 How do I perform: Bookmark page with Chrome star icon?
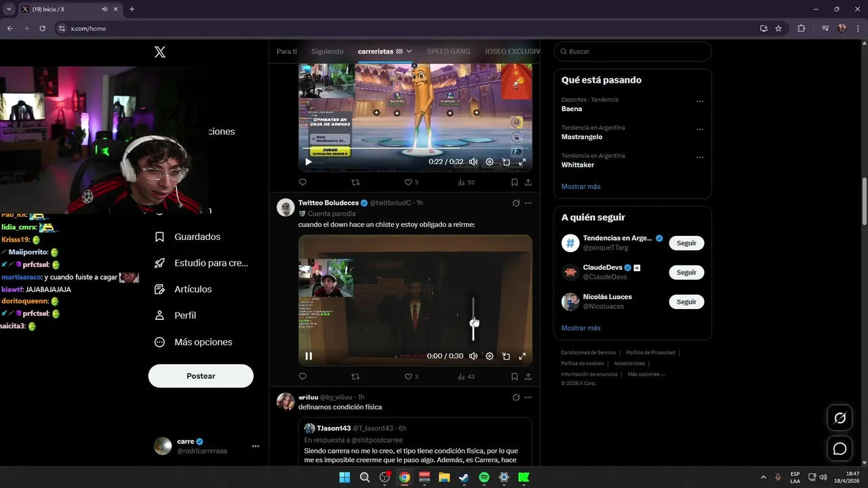(x=778, y=28)
